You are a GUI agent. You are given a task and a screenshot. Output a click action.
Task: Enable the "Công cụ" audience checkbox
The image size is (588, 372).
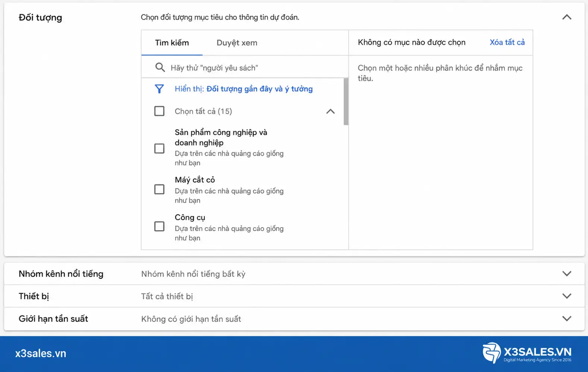[159, 226]
